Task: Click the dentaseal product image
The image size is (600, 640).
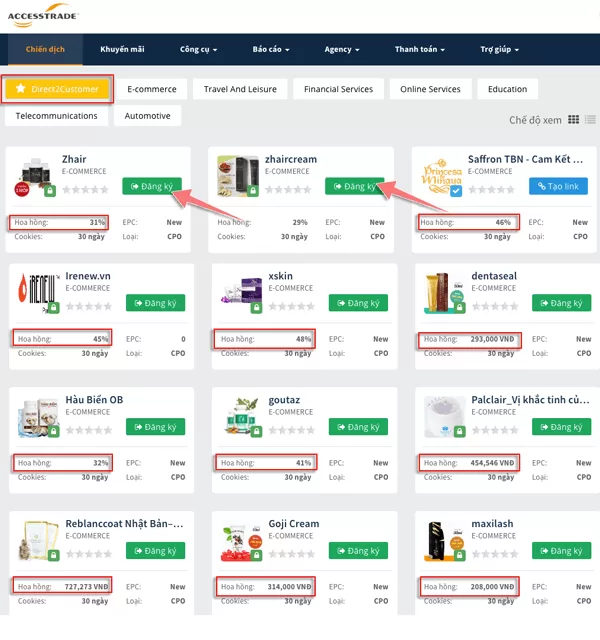Action: point(444,293)
